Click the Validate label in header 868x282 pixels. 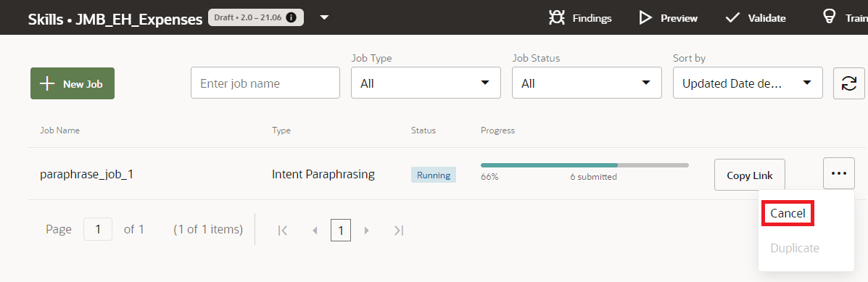pos(766,18)
